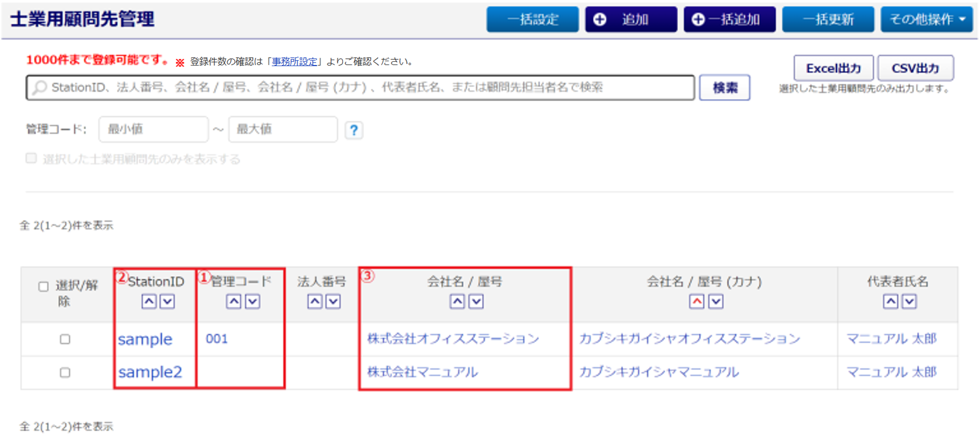
Task: Open the 管理コード help question mark
Action: 354,130
